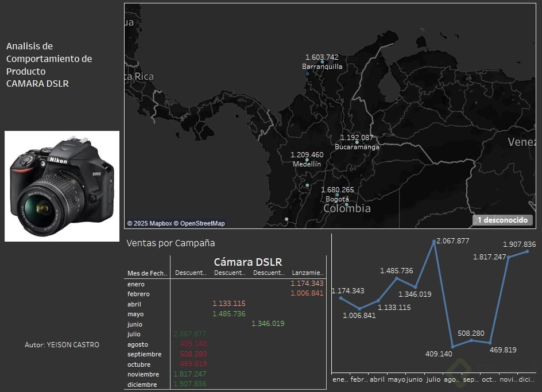The height and width of the screenshot is (392, 542).
Task: Select the julio 2.067.877 cell in table
Action: pos(189,334)
